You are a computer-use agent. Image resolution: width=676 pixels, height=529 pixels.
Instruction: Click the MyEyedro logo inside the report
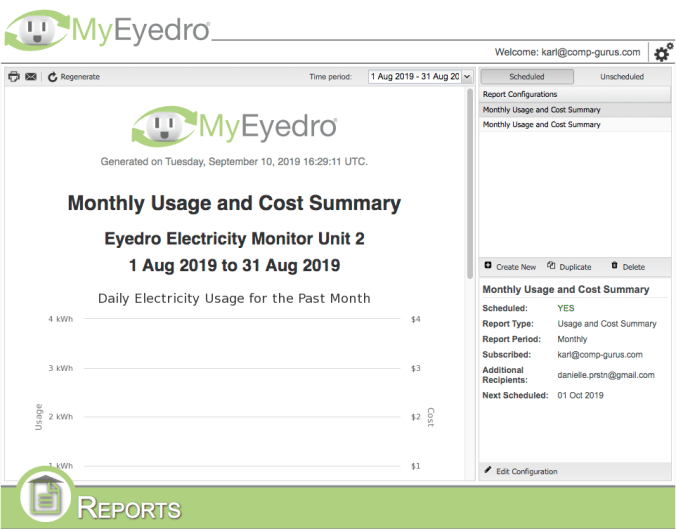point(235,126)
